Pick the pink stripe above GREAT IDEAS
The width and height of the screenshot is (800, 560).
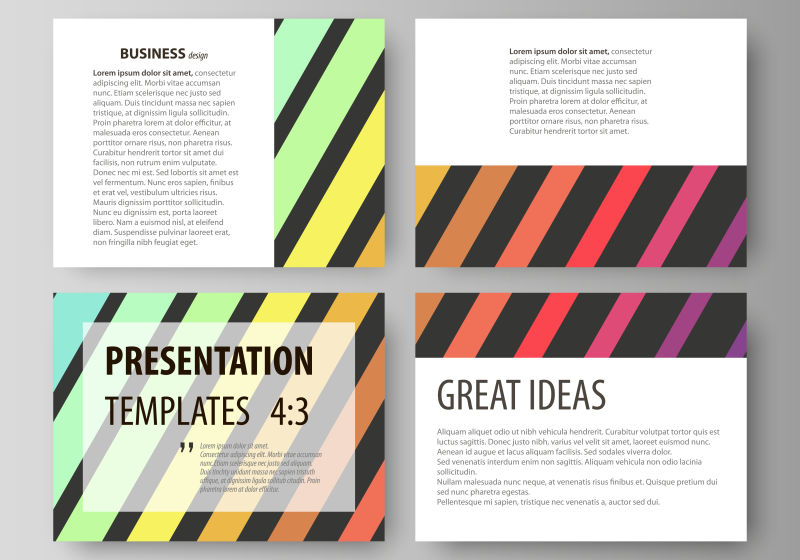click(617, 325)
